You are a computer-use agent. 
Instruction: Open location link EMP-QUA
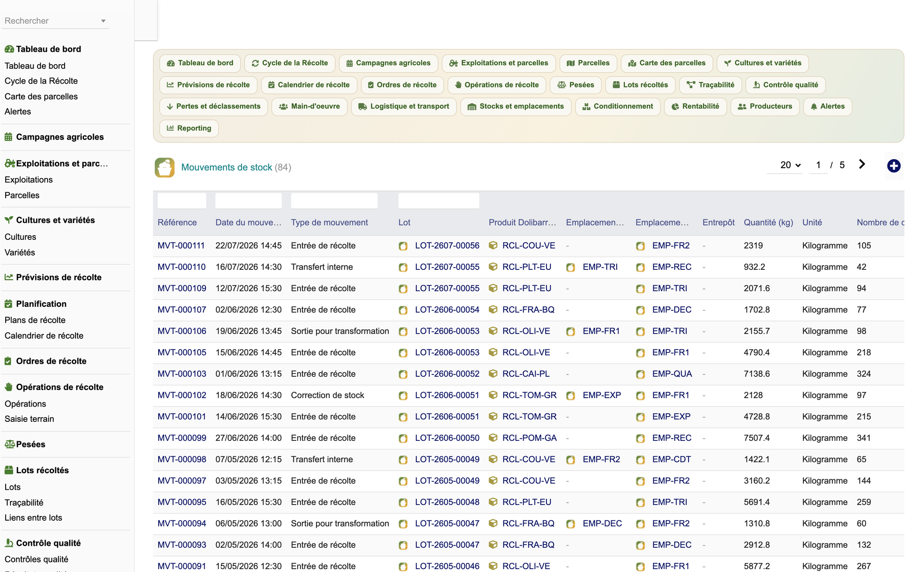[x=672, y=374]
